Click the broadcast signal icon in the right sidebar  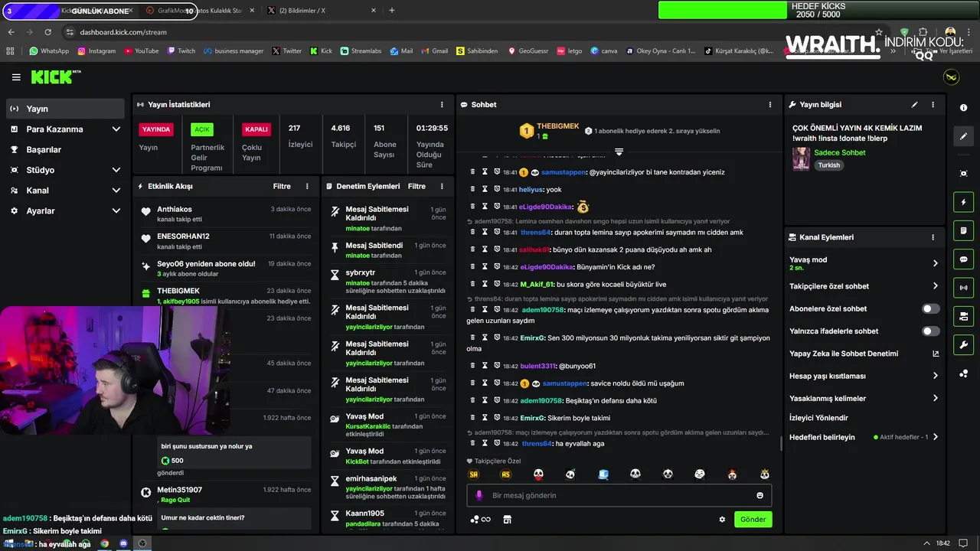[963, 288]
